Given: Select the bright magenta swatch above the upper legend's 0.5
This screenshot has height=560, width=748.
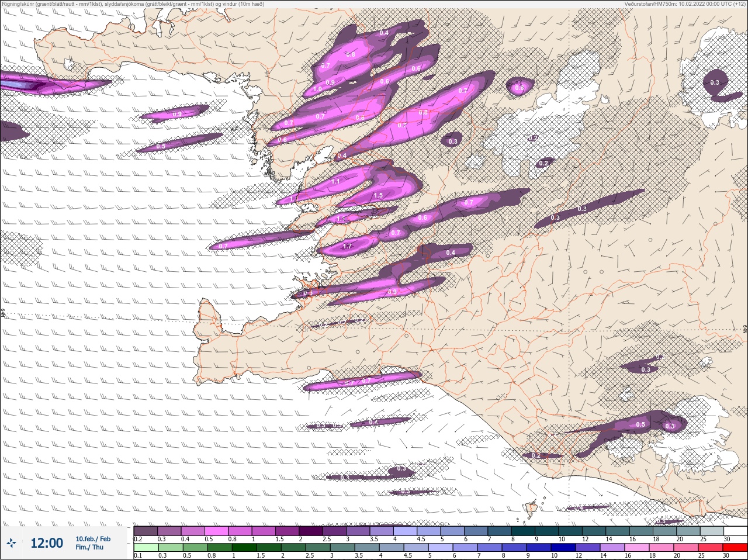Looking at the screenshot, I should click(x=217, y=531).
